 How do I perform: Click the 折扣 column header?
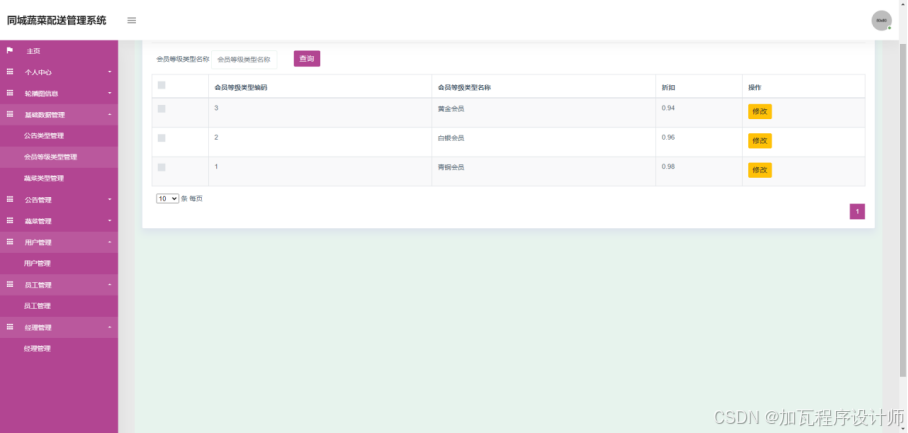tap(668, 87)
